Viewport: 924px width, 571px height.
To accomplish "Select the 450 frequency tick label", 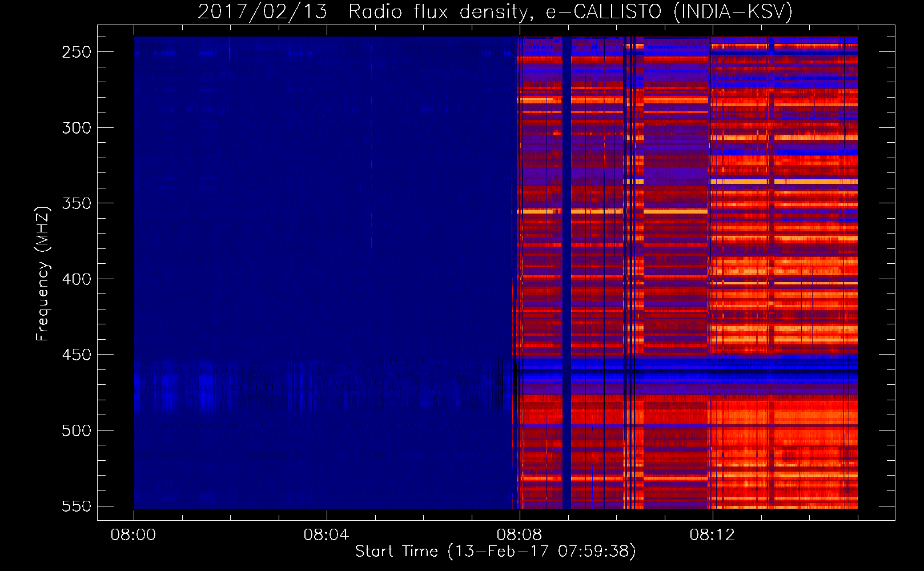I will point(77,355).
